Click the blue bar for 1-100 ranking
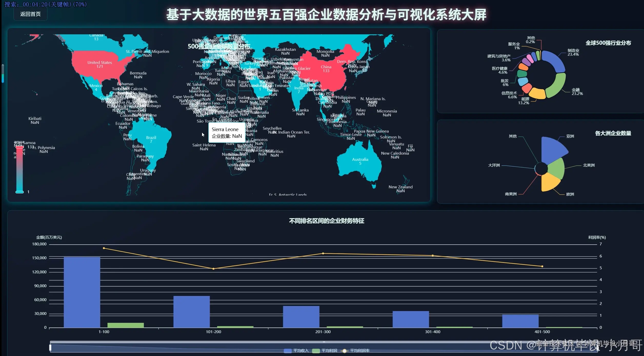This screenshot has width=644, height=356. [82, 292]
